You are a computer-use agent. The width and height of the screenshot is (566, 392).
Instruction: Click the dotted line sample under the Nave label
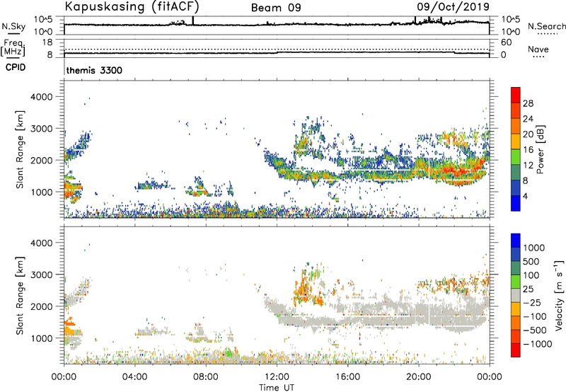538,57
